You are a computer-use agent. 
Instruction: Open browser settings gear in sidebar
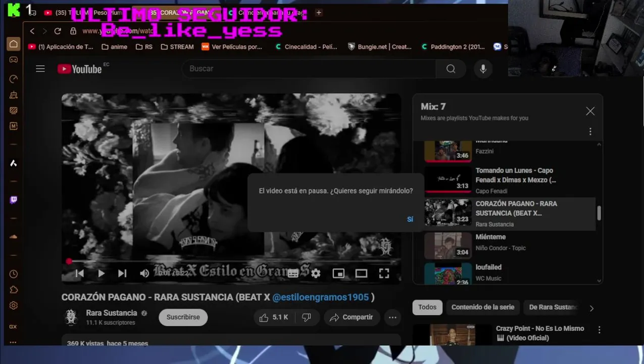(14, 305)
